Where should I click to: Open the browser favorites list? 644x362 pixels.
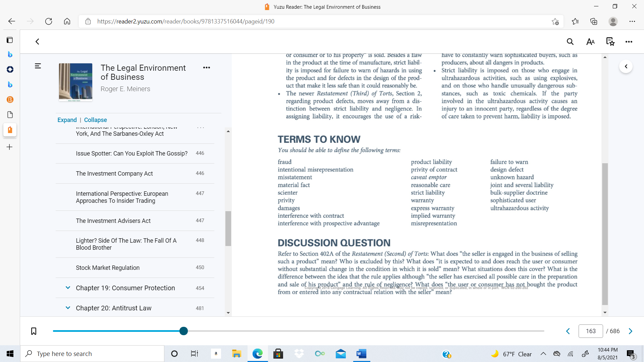[575, 21]
